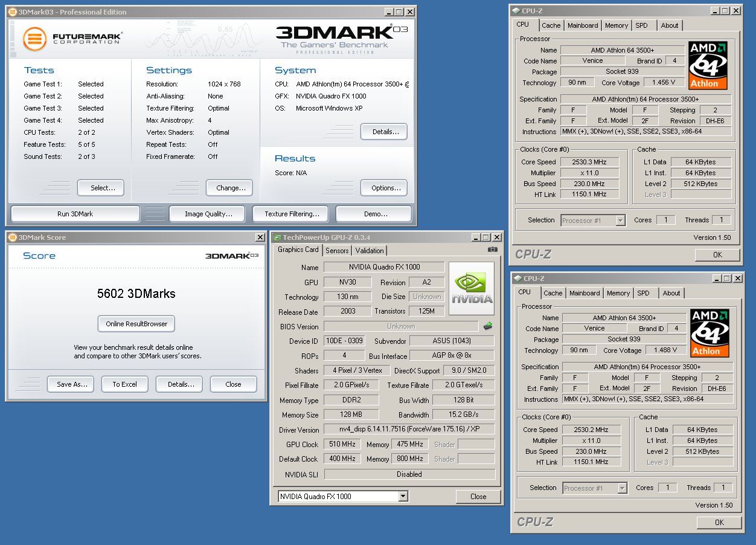Click Close button in GPU-Z

coord(478,497)
